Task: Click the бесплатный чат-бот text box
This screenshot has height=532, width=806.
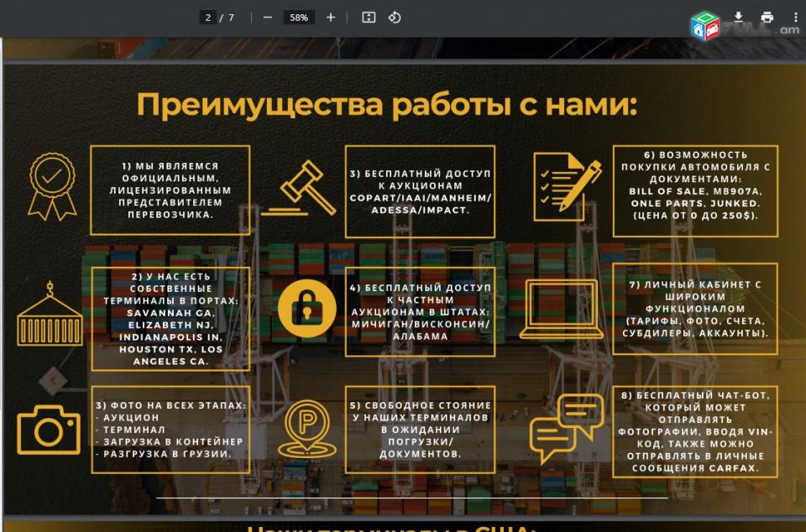Action: point(695,432)
